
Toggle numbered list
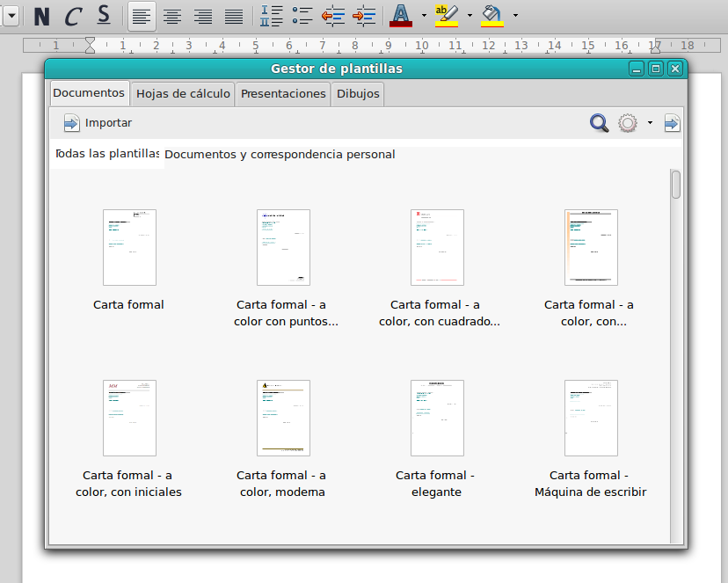click(x=271, y=16)
